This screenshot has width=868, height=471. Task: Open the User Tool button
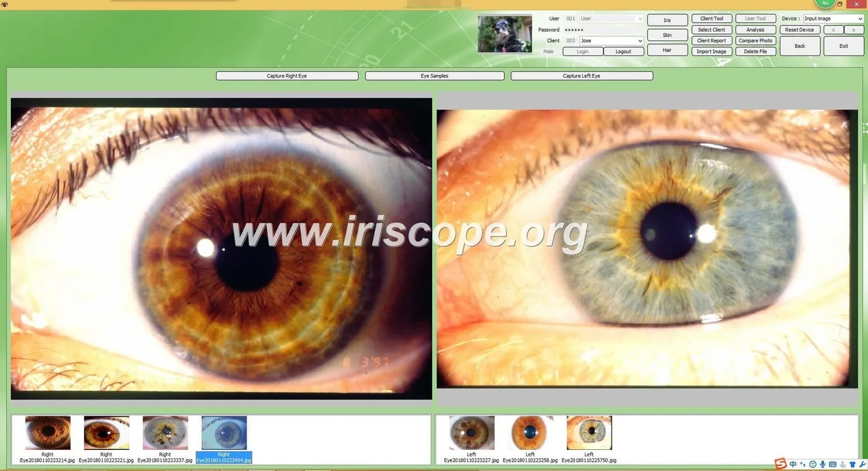click(x=755, y=19)
